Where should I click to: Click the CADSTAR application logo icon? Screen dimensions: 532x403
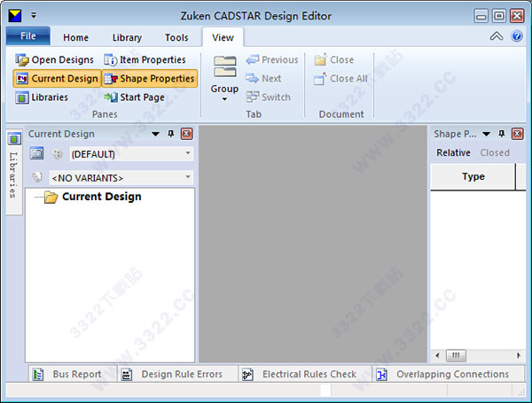point(15,16)
